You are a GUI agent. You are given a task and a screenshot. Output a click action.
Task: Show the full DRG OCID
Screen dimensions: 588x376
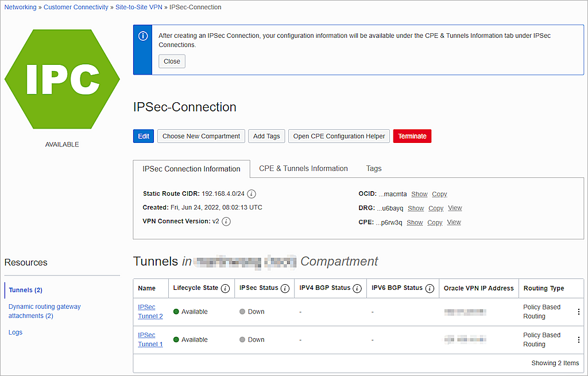point(415,208)
